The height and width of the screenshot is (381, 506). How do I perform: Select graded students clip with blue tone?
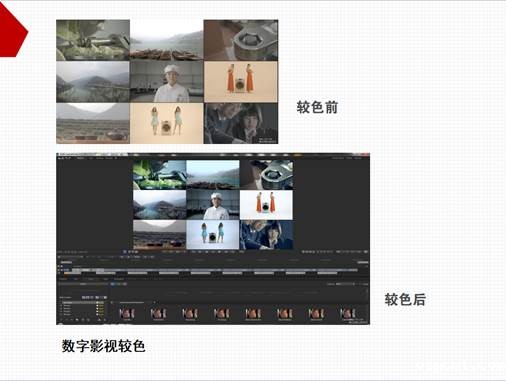tap(266, 235)
